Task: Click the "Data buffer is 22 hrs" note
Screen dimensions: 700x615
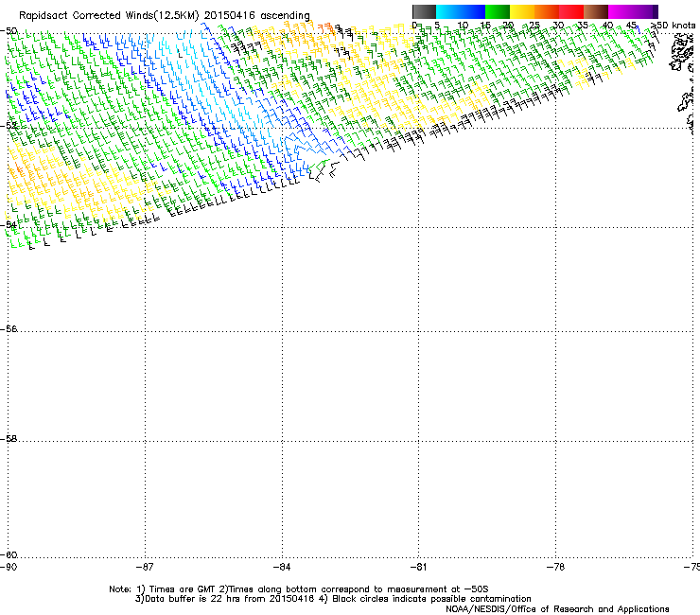Action: pyautogui.click(x=333, y=599)
